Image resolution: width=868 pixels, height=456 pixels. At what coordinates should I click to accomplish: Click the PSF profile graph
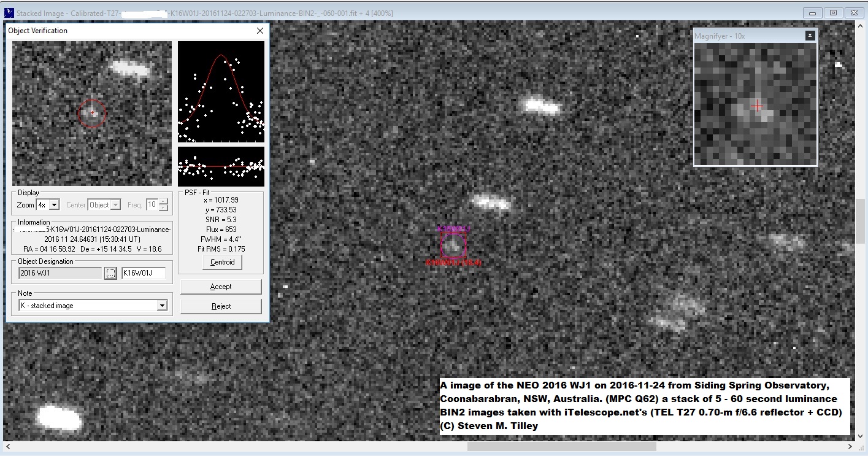[220, 91]
